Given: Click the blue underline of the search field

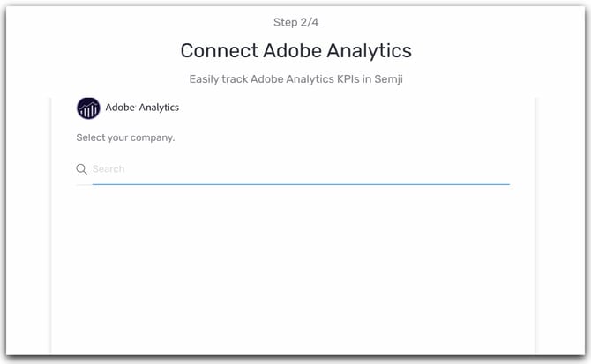Looking at the screenshot, I should 301,184.
